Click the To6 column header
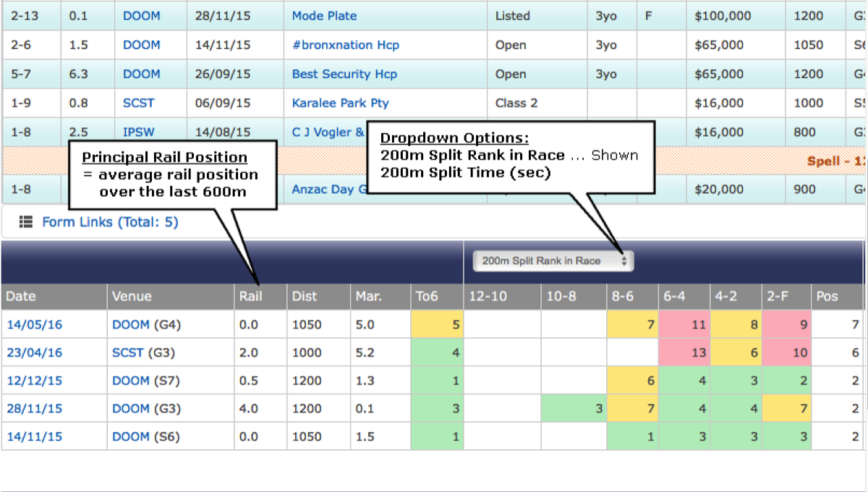 (426, 297)
